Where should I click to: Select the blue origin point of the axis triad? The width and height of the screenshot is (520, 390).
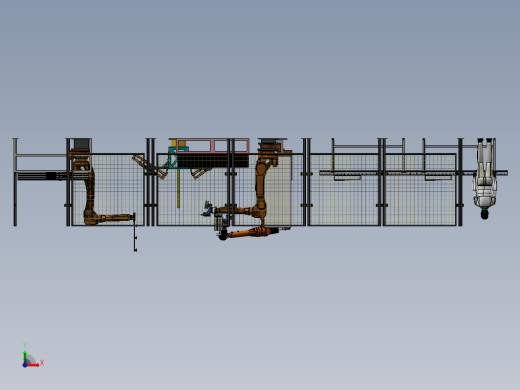pos(25,365)
